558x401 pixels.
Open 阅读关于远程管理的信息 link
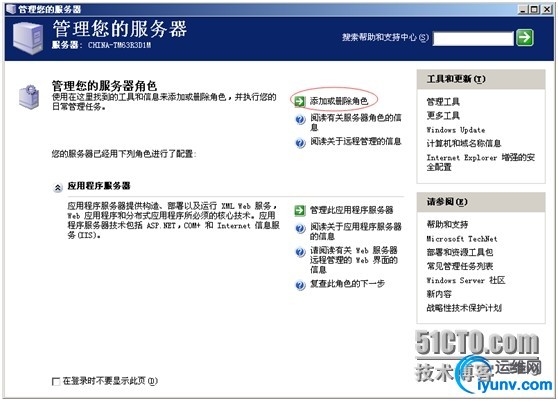[356, 141]
